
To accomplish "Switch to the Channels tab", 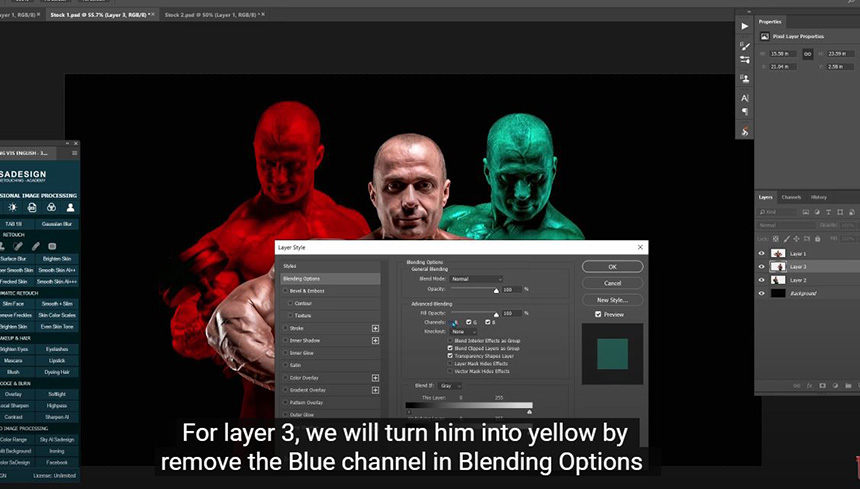I will (x=791, y=197).
